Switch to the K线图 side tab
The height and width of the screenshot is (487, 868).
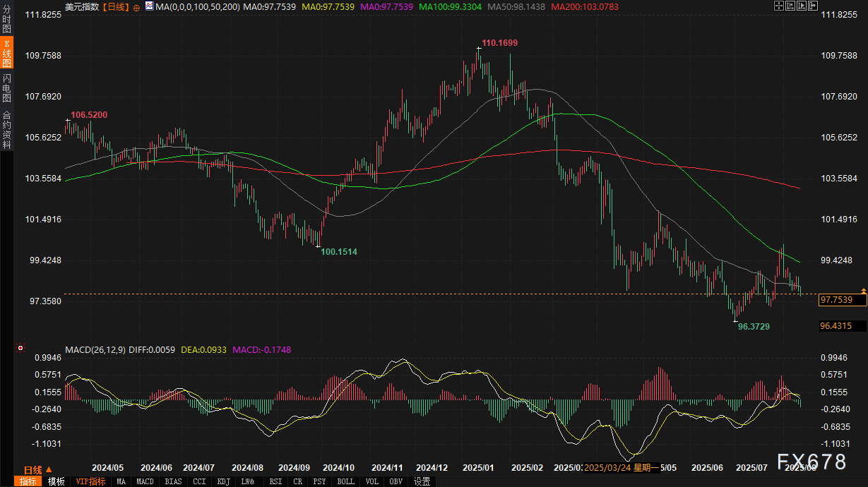(6, 53)
